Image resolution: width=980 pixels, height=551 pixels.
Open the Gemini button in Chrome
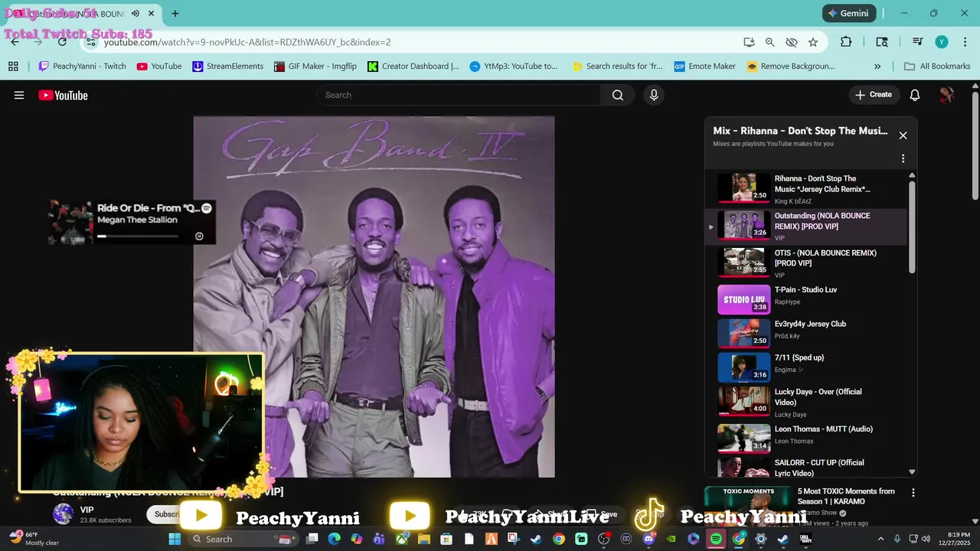[x=848, y=13]
